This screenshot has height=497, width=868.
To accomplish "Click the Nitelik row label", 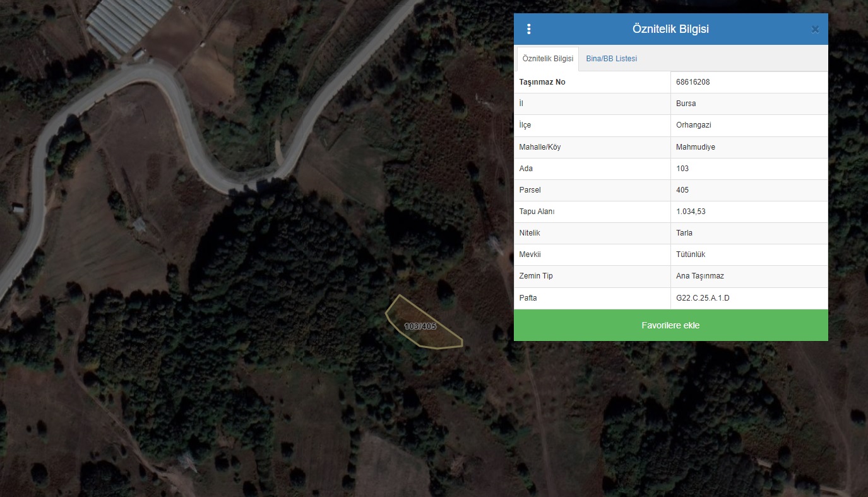I will [530, 233].
